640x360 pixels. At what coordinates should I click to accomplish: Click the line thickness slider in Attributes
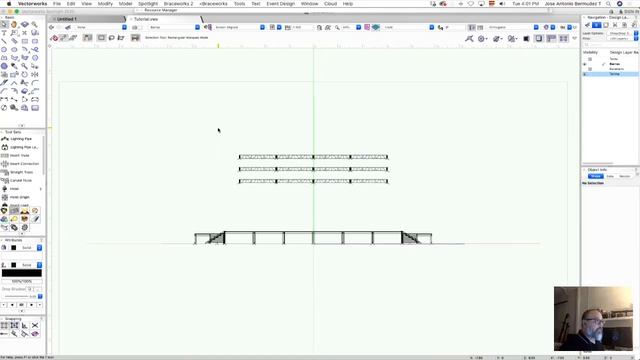(x=18, y=296)
